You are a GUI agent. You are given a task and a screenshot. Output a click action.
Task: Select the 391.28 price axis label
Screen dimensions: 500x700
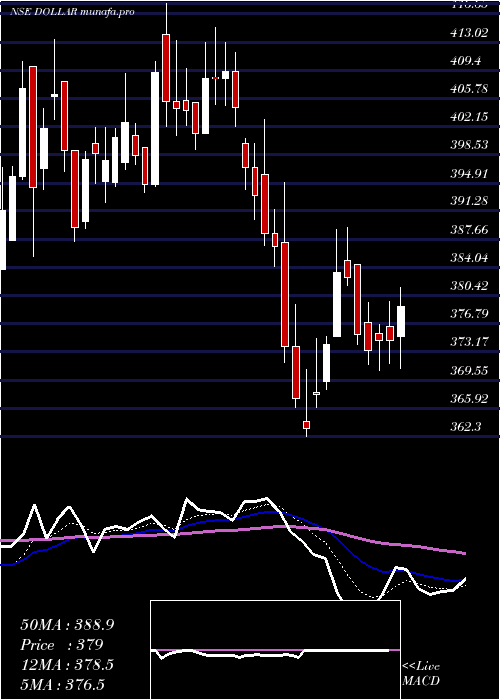[x=469, y=201]
